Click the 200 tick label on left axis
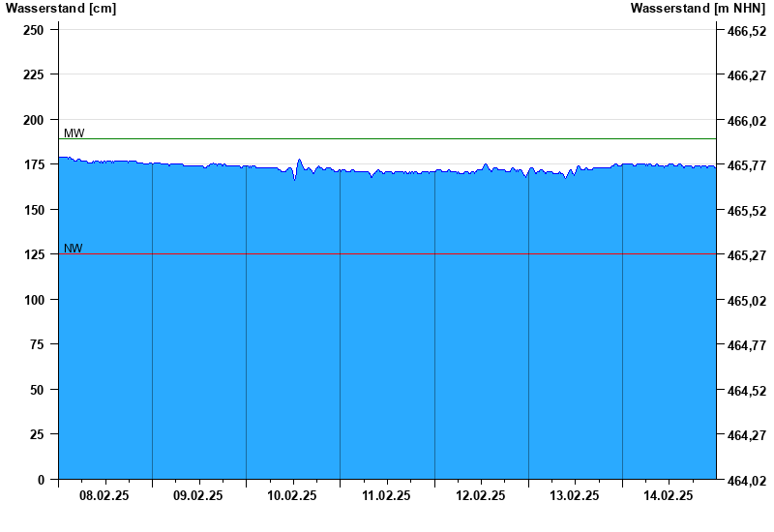The image size is (774, 532). tap(34, 120)
